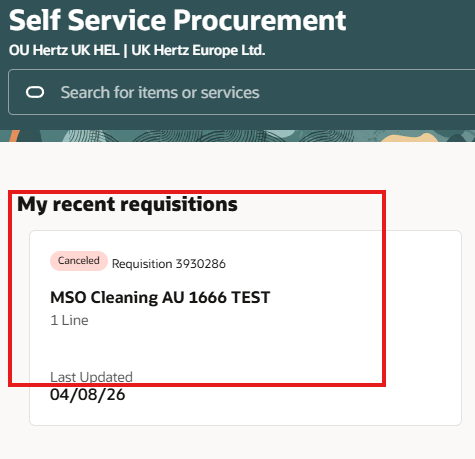Click the Self Service Procurement page title
The width and height of the screenshot is (475, 459).
click(178, 20)
